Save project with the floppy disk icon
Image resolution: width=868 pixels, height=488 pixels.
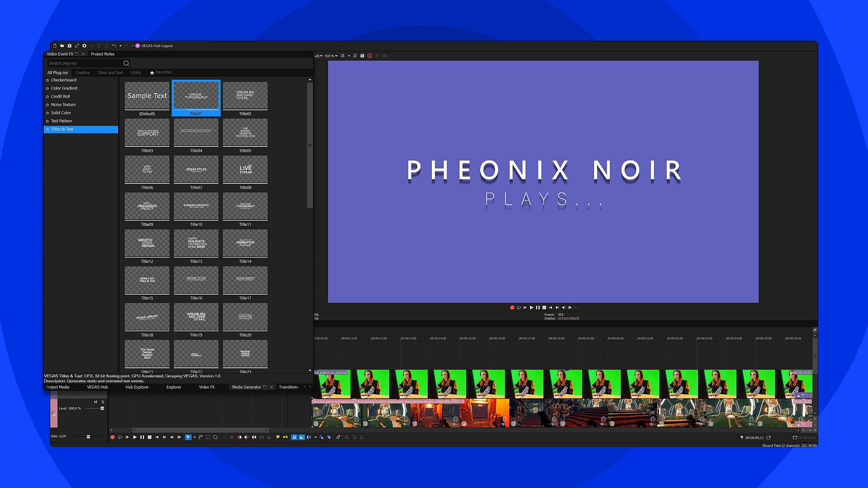(x=69, y=46)
